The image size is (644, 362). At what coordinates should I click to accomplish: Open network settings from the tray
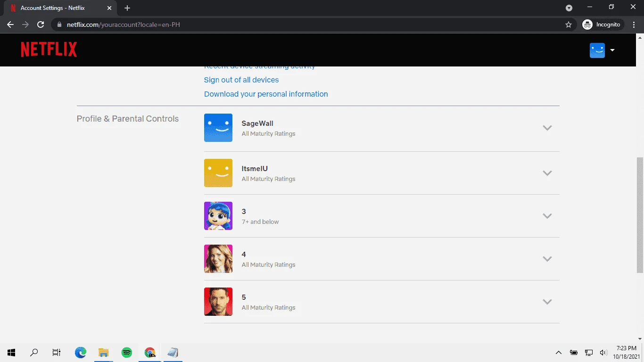tap(589, 353)
